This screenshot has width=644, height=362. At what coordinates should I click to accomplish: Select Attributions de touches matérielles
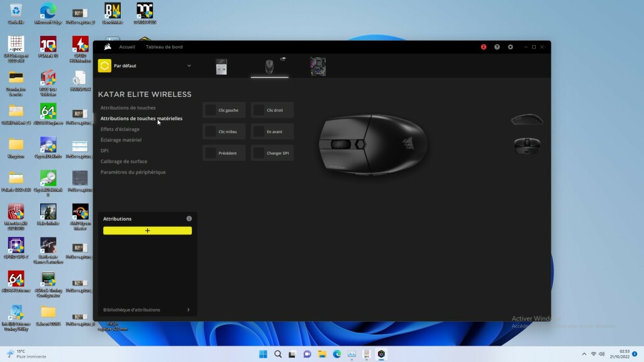click(142, 119)
